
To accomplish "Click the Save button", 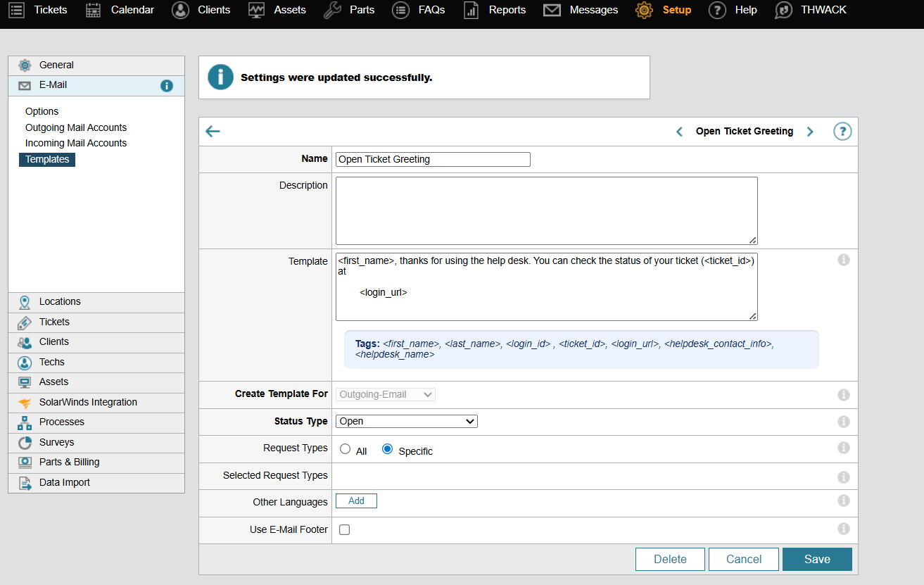I will point(817,559).
